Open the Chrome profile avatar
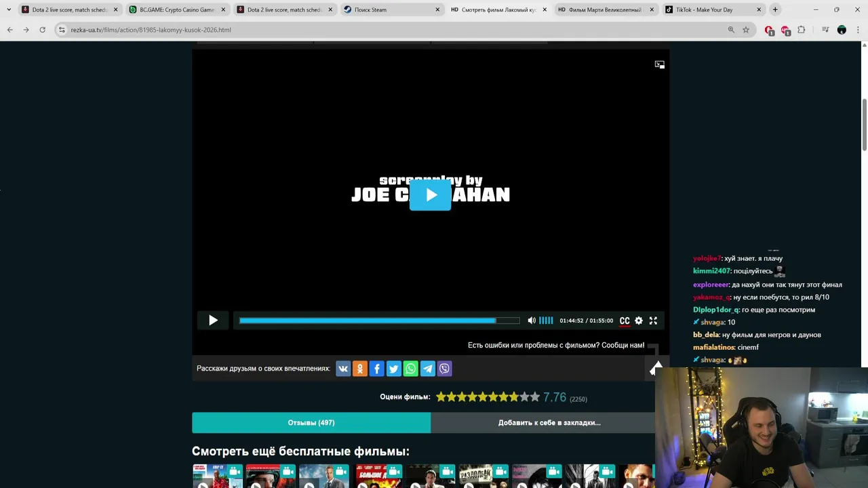This screenshot has width=868, height=488. [842, 30]
